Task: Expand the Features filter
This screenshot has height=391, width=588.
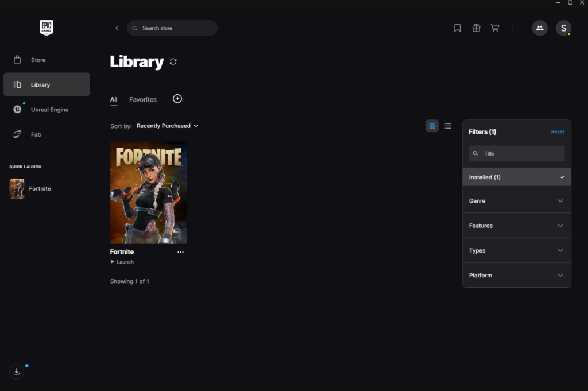Action: pyautogui.click(x=516, y=226)
